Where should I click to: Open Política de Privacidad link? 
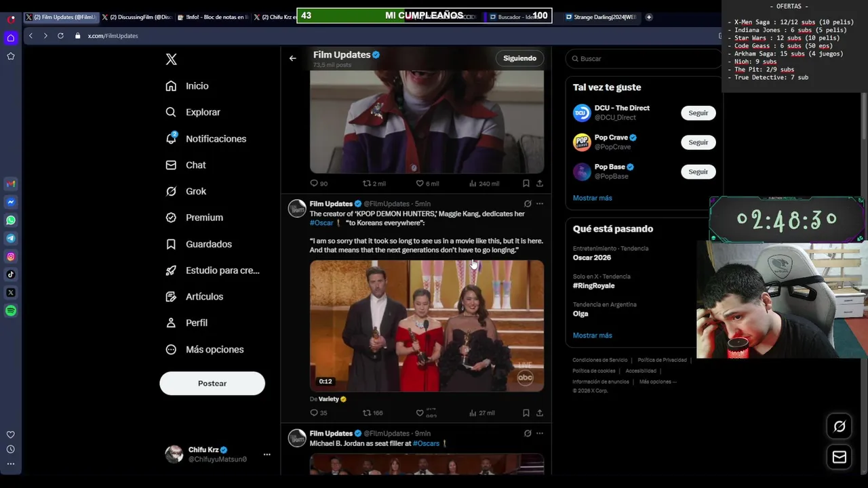click(x=662, y=360)
